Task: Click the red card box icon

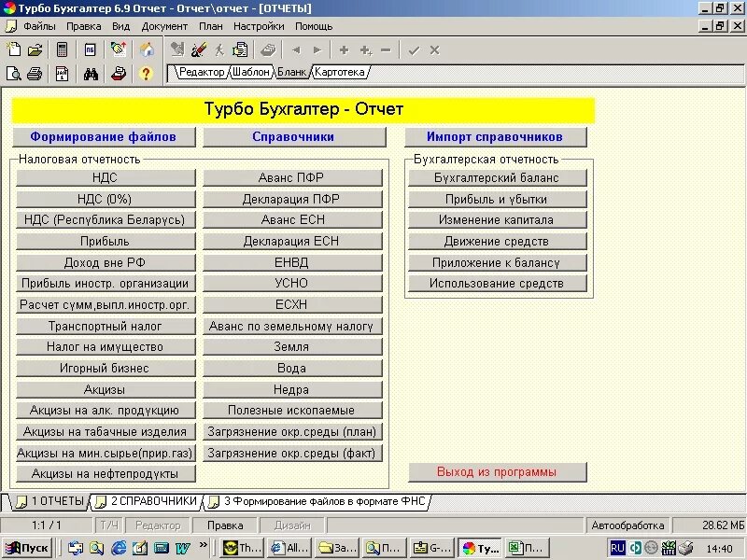Action: (x=119, y=74)
